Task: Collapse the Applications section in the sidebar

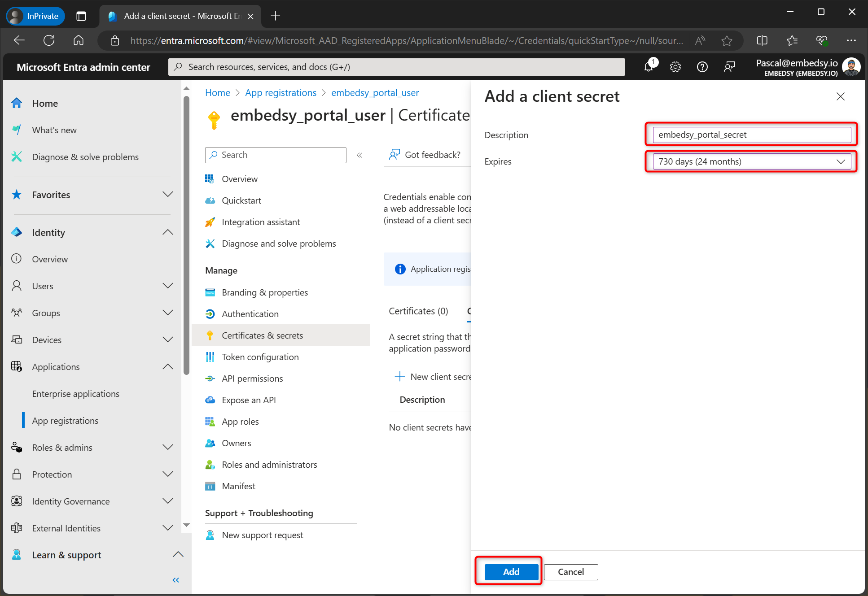Action: tap(167, 366)
